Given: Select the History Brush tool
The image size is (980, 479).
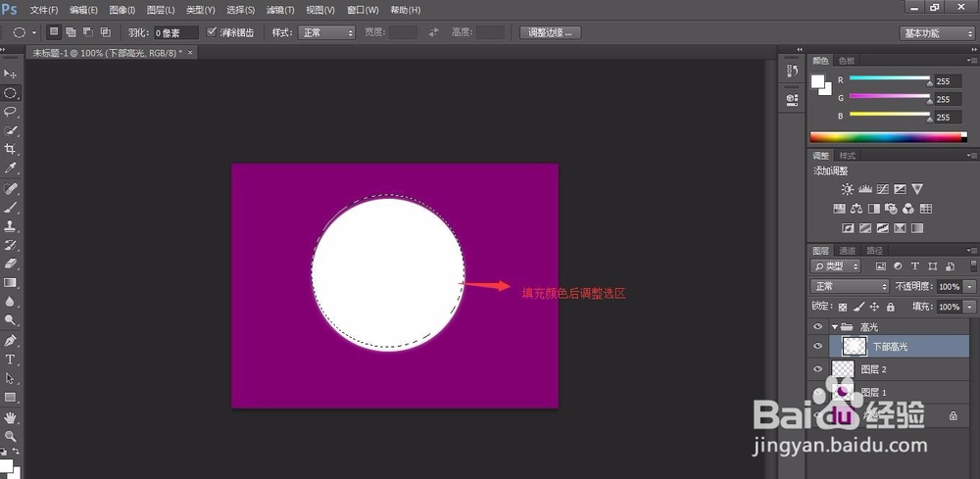Looking at the screenshot, I should click(x=10, y=245).
